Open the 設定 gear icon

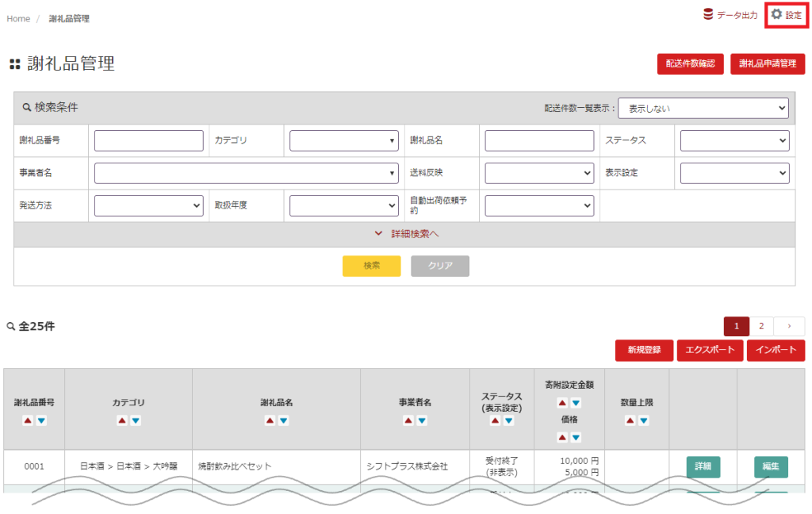[x=776, y=14]
